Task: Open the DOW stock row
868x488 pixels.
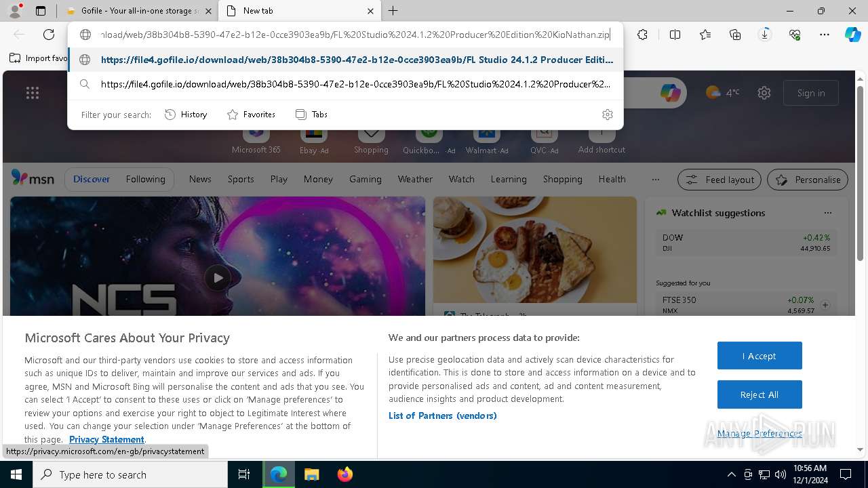Action: pyautogui.click(x=746, y=243)
